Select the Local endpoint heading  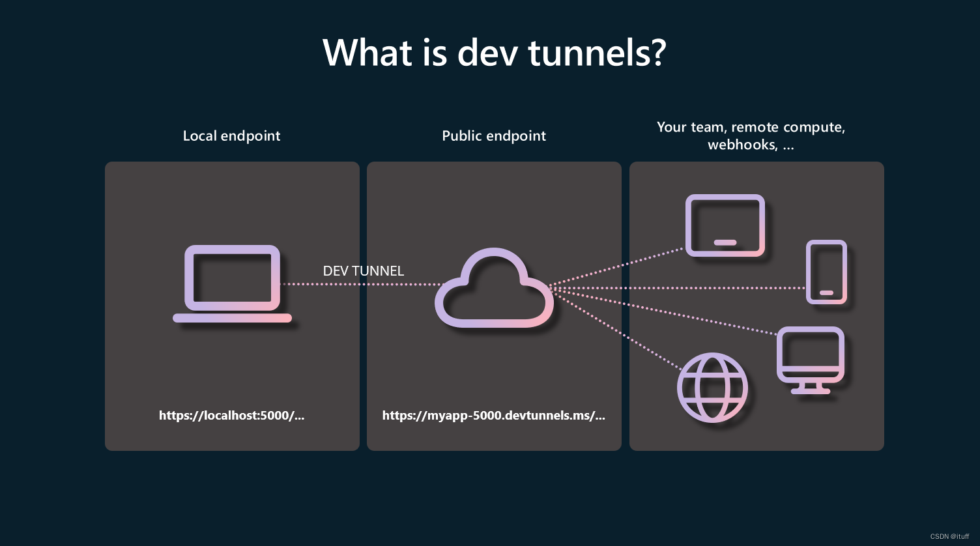pos(232,136)
